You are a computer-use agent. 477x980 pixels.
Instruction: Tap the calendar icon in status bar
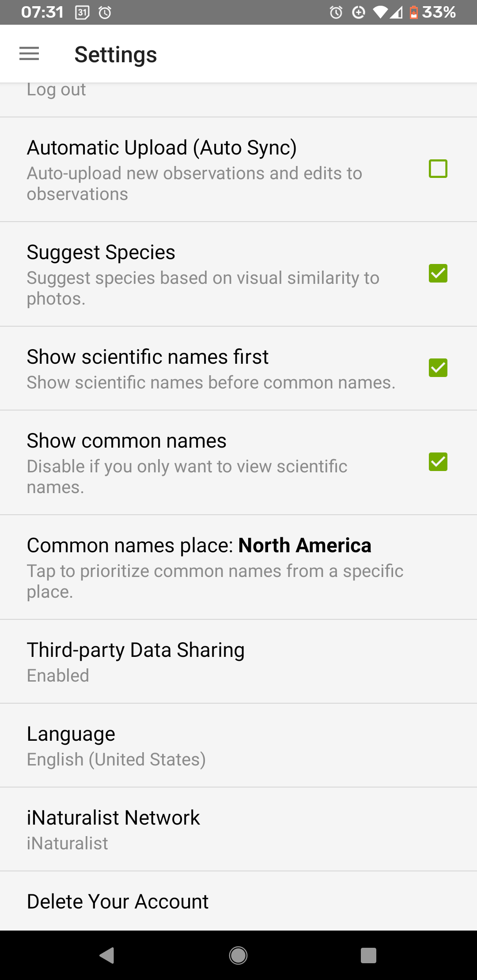[x=82, y=12]
